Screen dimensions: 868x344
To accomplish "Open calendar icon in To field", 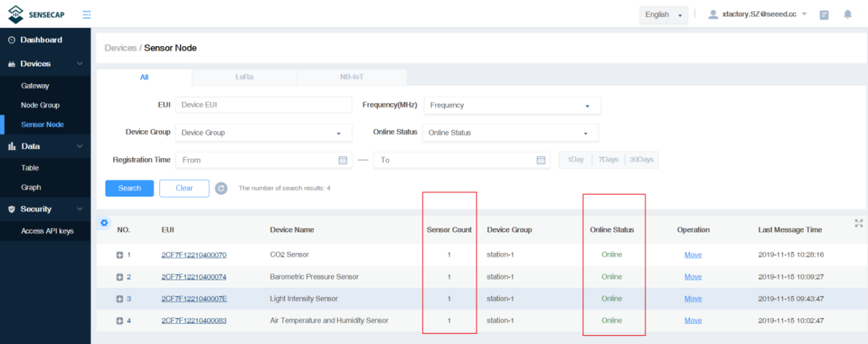I will pyautogui.click(x=540, y=160).
